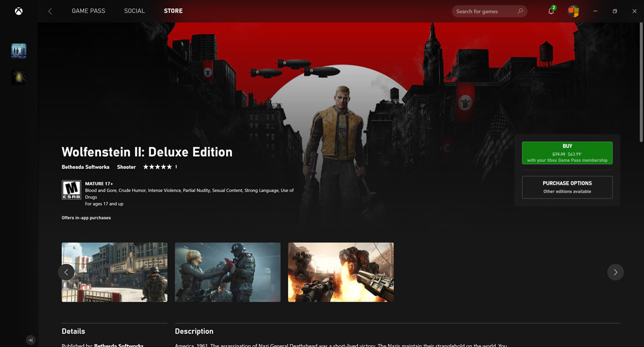Open the Bethesda Softworks publisher link

[85, 167]
